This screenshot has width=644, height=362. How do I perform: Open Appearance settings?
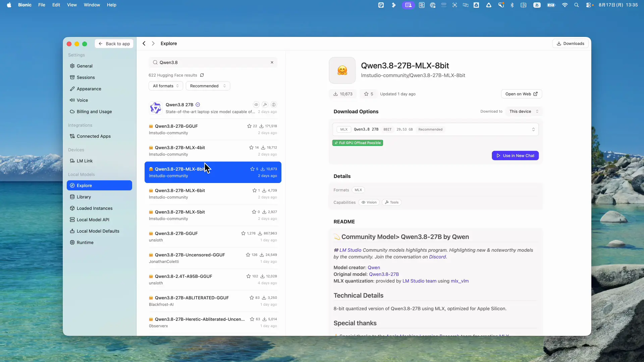tap(99, 89)
